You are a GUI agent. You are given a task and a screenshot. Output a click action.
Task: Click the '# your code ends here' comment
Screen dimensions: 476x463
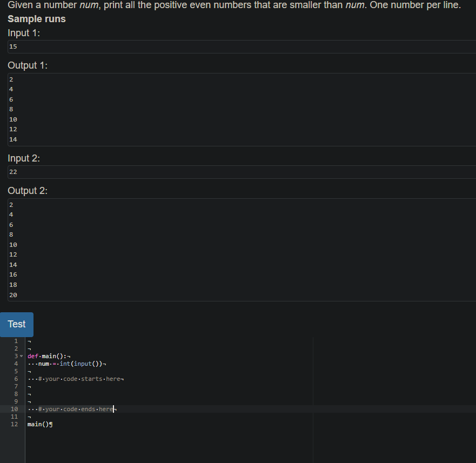coord(76,410)
